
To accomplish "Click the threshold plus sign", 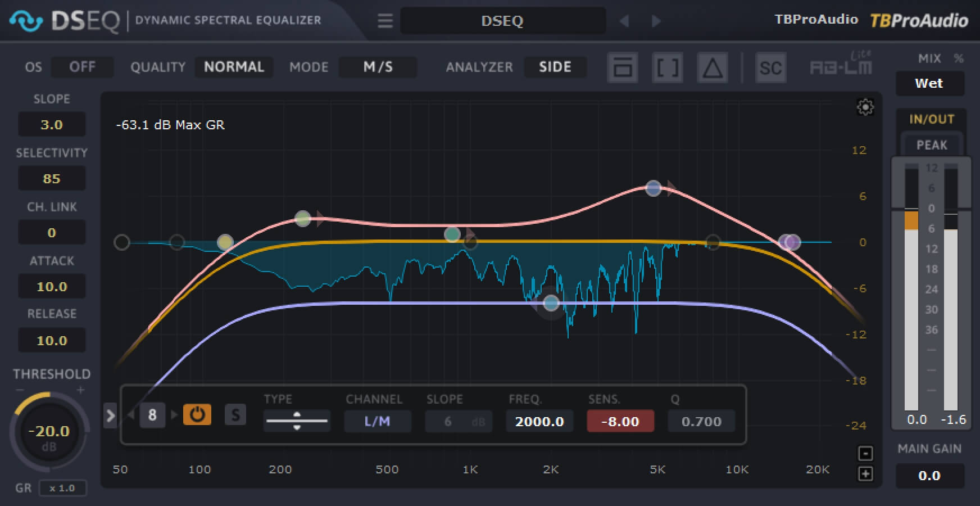I will tap(80, 390).
